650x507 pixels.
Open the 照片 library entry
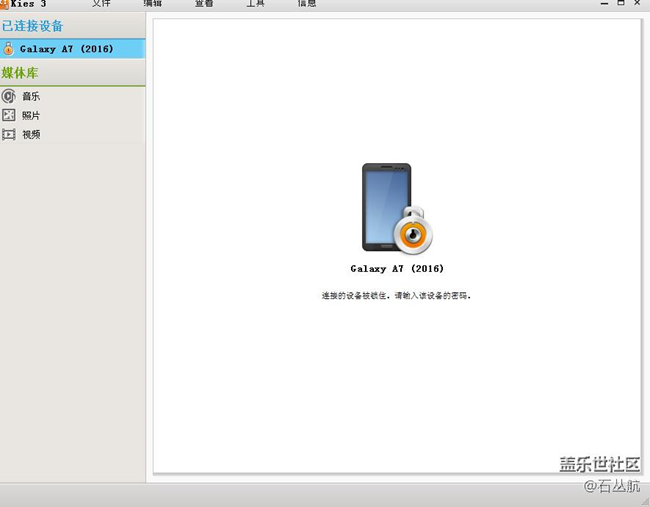tap(31, 115)
